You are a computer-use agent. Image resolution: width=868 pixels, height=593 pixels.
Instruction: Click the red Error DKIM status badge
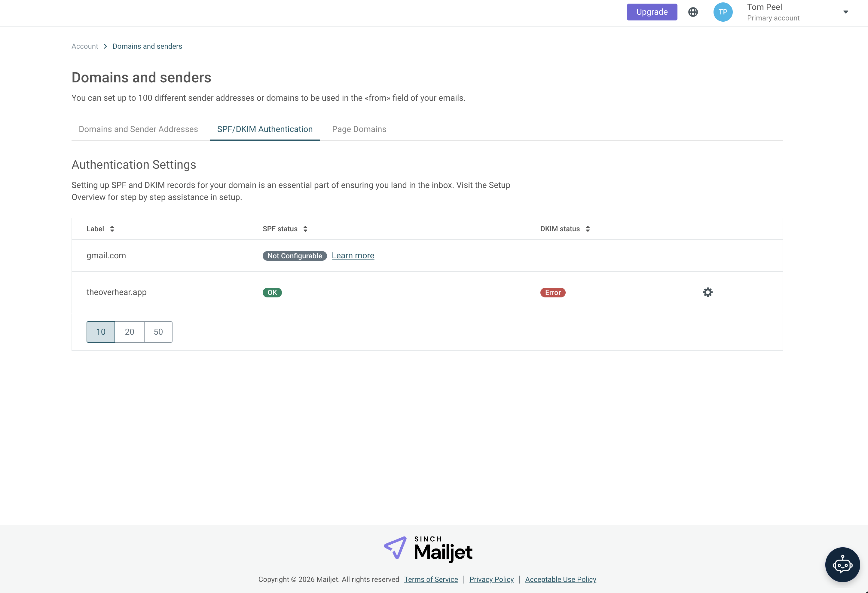[552, 293]
